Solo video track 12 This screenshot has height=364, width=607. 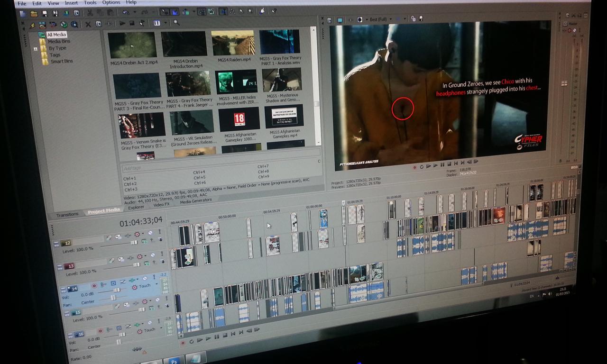[x=160, y=231]
